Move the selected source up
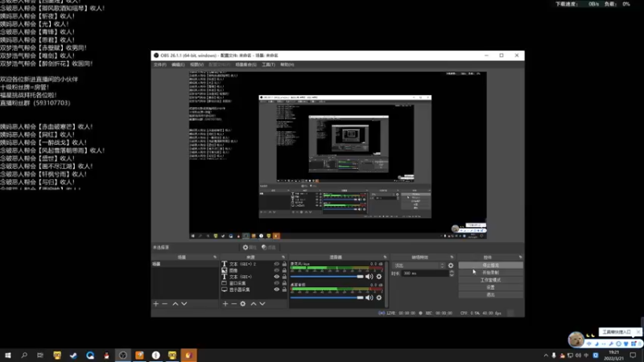This screenshot has width=644, height=362. tap(254, 304)
